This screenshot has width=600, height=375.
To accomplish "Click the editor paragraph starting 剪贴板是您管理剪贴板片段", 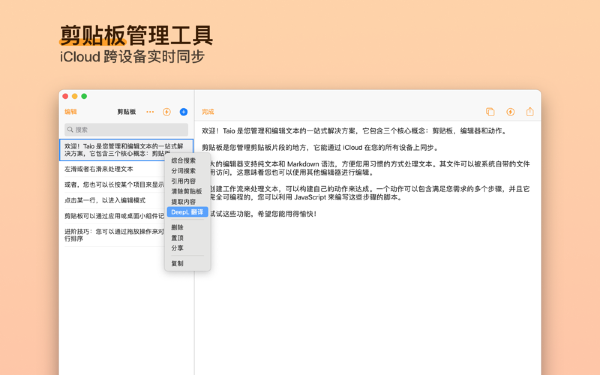I will (320, 147).
